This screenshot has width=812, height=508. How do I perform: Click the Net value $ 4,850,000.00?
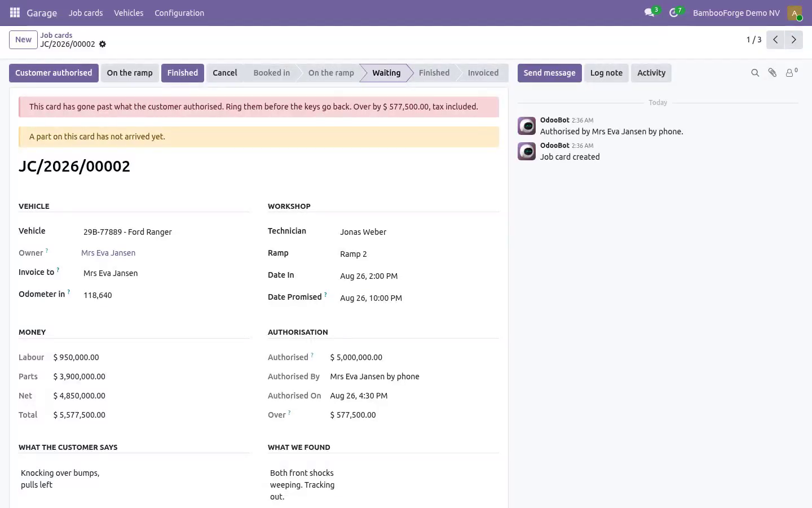pyautogui.click(x=80, y=396)
